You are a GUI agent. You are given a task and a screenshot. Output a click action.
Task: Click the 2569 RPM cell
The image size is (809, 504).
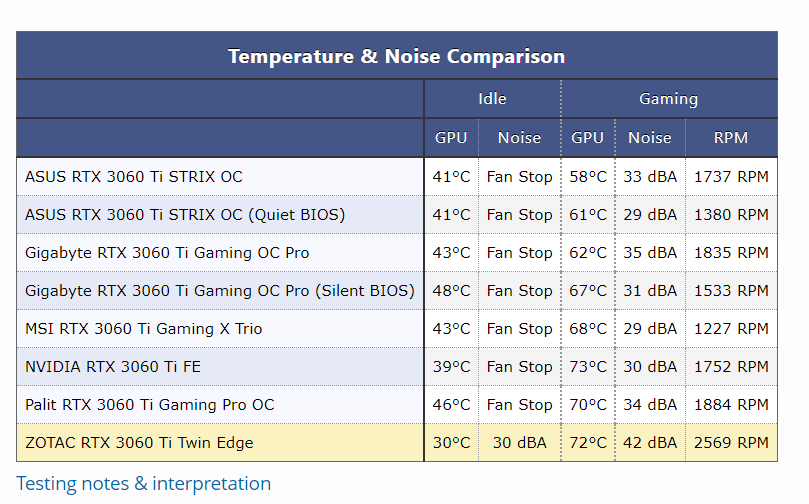[x=731, y=443]
